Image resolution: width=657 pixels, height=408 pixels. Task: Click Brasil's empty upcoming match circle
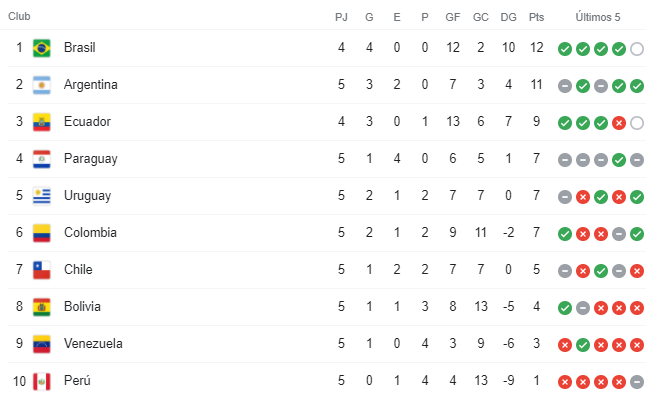click(637, 48)
